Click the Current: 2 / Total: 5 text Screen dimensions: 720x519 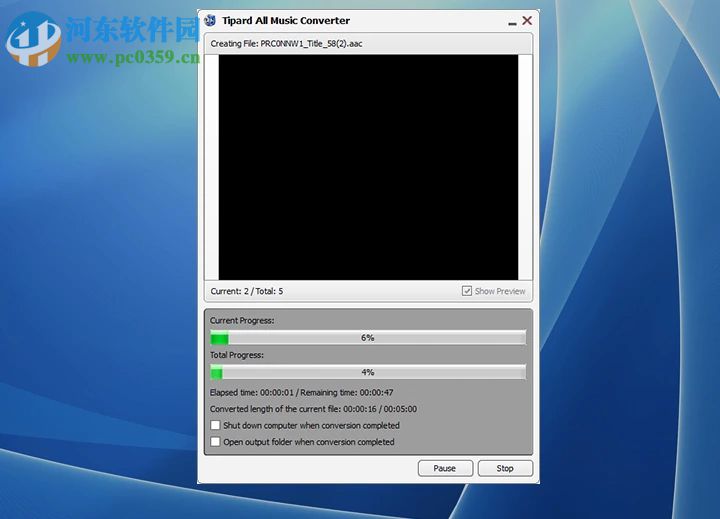click(x=247, y=291)
